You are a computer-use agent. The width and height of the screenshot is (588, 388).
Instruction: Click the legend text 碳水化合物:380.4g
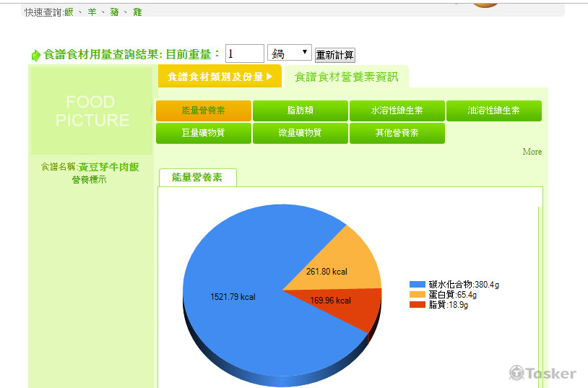click(x=464, y=285)
